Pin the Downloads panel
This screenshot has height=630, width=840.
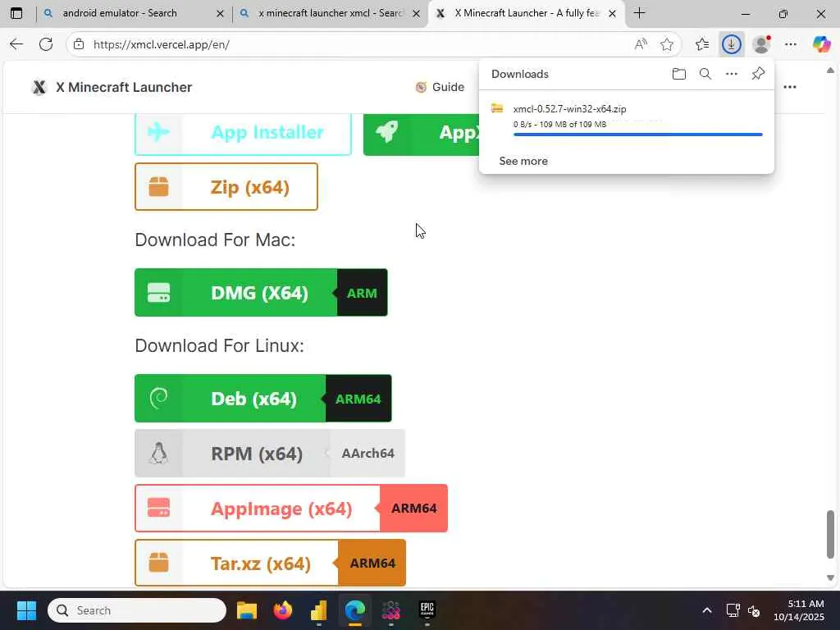coord(758,74)
